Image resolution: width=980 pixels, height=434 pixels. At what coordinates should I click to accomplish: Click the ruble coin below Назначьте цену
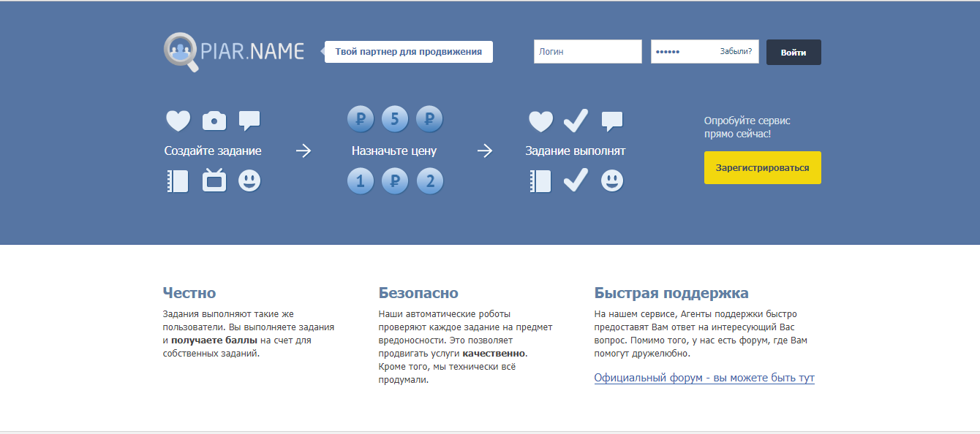click(x=395, y=180)
